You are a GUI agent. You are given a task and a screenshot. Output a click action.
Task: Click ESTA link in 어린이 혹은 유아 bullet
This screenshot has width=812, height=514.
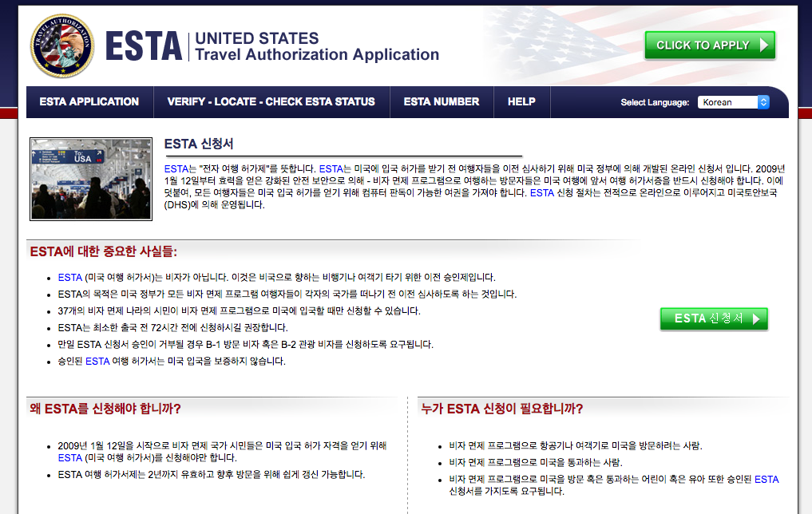766,480
